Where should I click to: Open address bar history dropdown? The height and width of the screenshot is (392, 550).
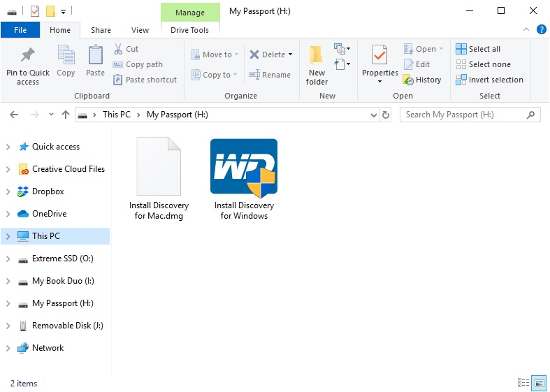pos(374,115)
